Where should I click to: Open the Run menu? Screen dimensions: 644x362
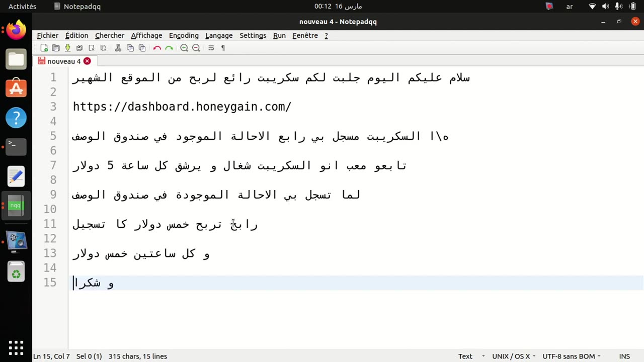pyautogui.click(x=279, y=35)
